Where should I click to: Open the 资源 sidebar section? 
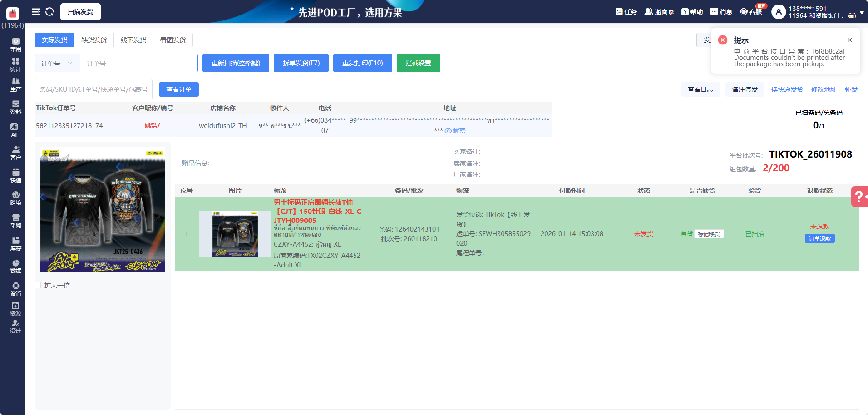pos(15,309)
